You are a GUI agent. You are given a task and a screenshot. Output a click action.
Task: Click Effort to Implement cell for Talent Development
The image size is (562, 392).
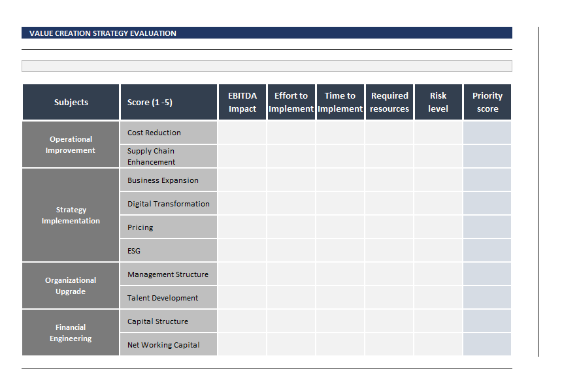coord(291,297)
